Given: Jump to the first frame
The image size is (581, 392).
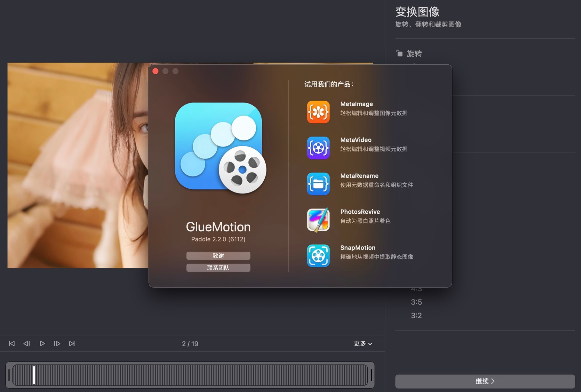Looking at the screenshot, I should pyautogui.click(x=12, y=344).
